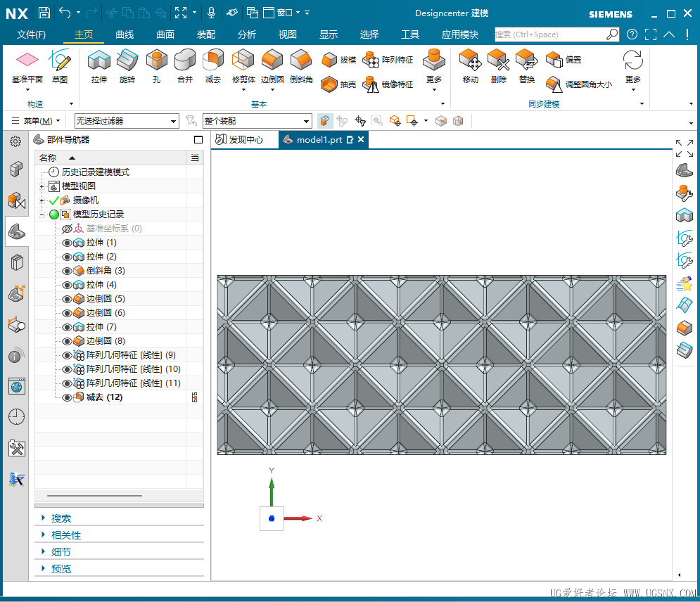Toggle visibility of 倒斜角 (3) feature

(67, 271)
